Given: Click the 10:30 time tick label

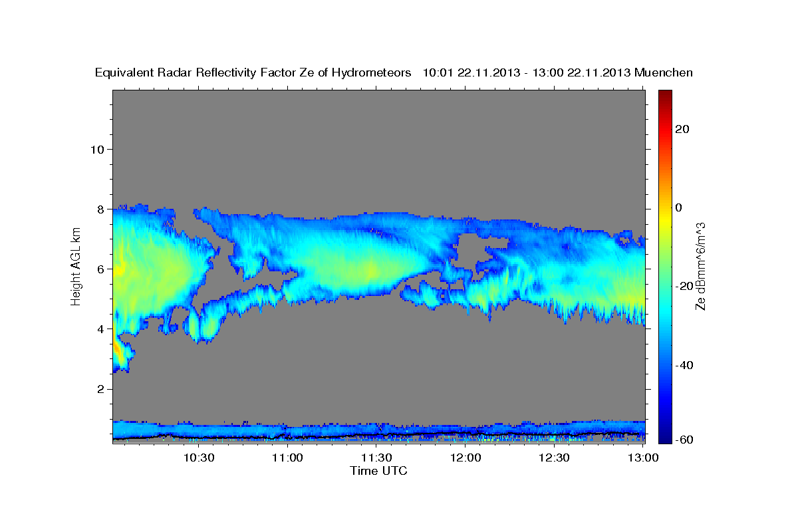Looking at the screenshot, I should pos(199,458).
